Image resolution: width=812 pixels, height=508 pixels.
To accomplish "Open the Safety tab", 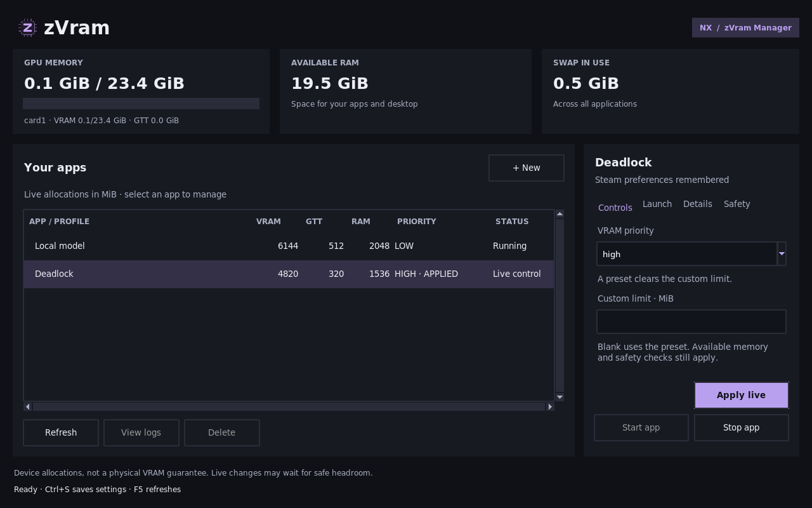I will (x=737, y=204).
